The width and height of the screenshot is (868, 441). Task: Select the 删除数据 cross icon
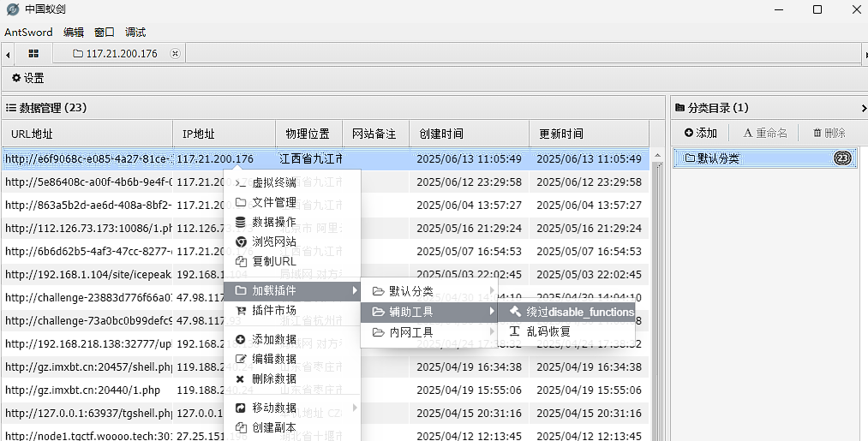[240, 379]
